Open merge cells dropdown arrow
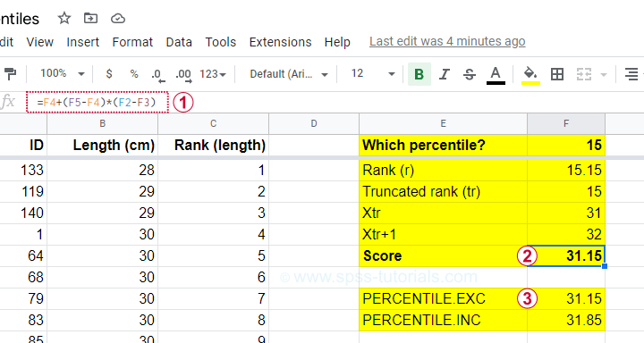The width and height of the screenshot is (644, 343). click(x=604, y=75)
